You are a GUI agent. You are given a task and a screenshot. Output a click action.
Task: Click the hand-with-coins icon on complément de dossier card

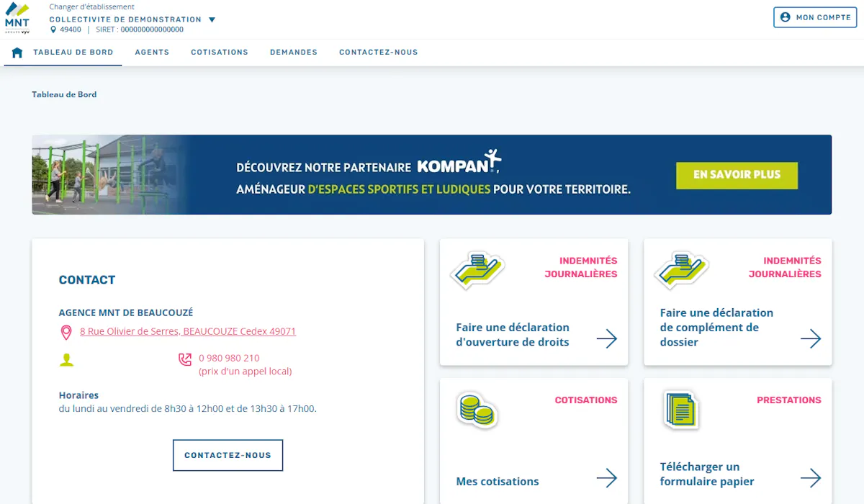[680, 270]
